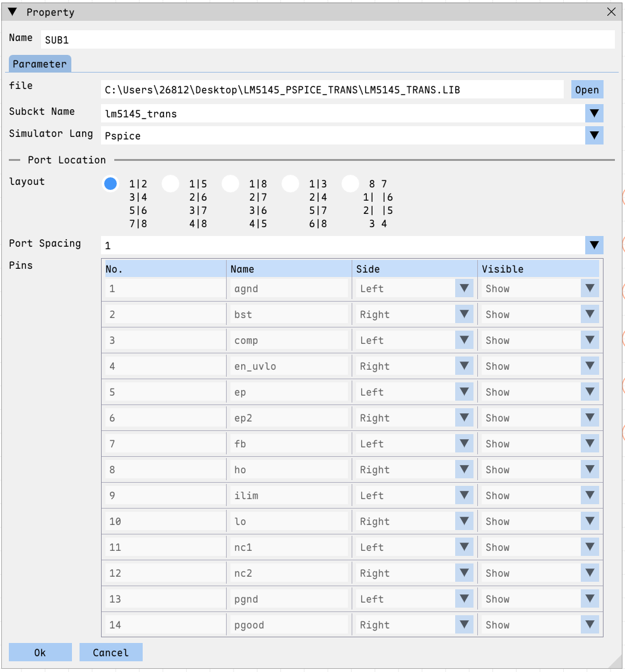The width and height of the screenshot is (625, 672).
Task: Collapse the Property panel triangle
Action: coord(13,12)
